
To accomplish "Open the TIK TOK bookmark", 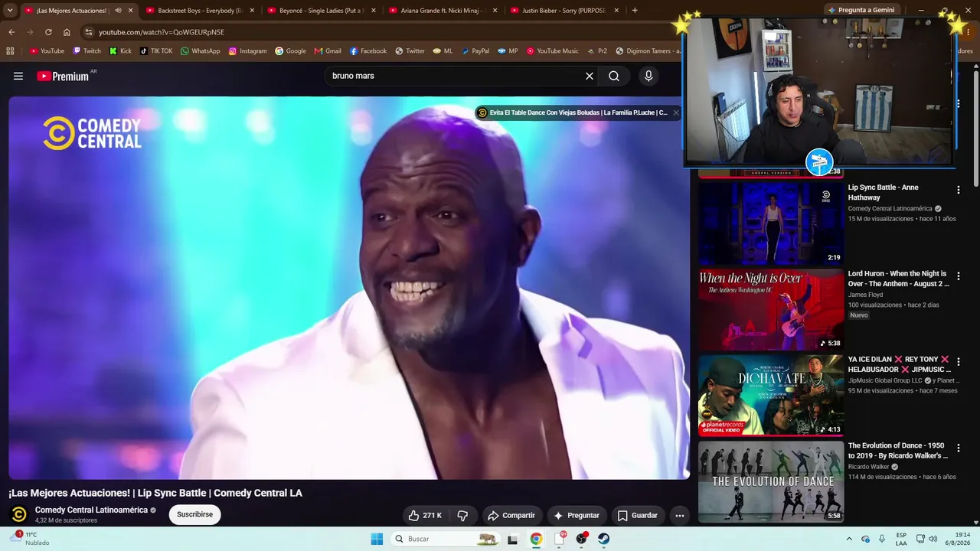I will pyautogui.click(x=156, y=51).
